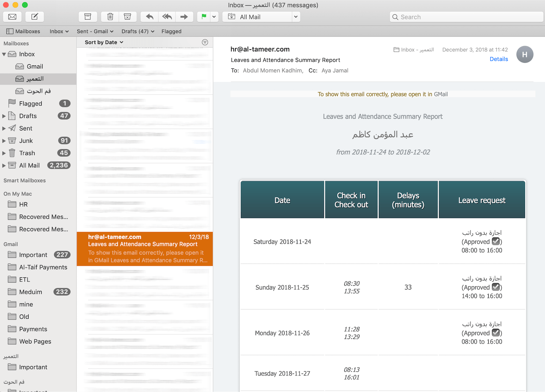
Task: Collapse the Inbox disclosure triangle
Action: click(x=4, y=54)
